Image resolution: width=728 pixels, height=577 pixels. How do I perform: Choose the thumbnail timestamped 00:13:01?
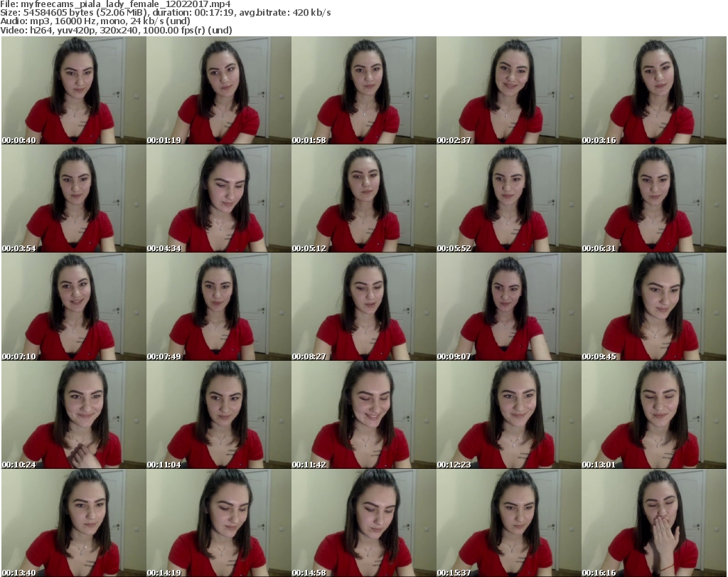(x=654, y=414)
